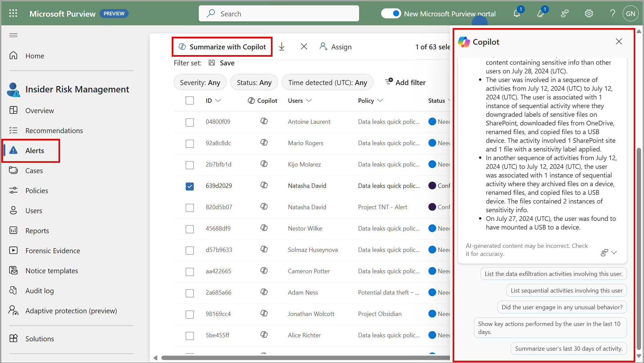
Task: Click the Summarize with Copilot button
Action: pos(223,46)
